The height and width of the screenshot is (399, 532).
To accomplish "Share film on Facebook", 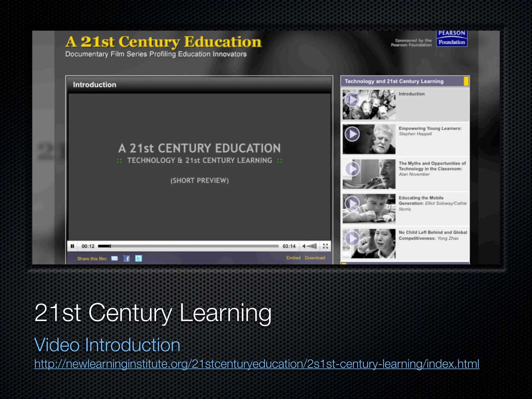I will [127, 258].
